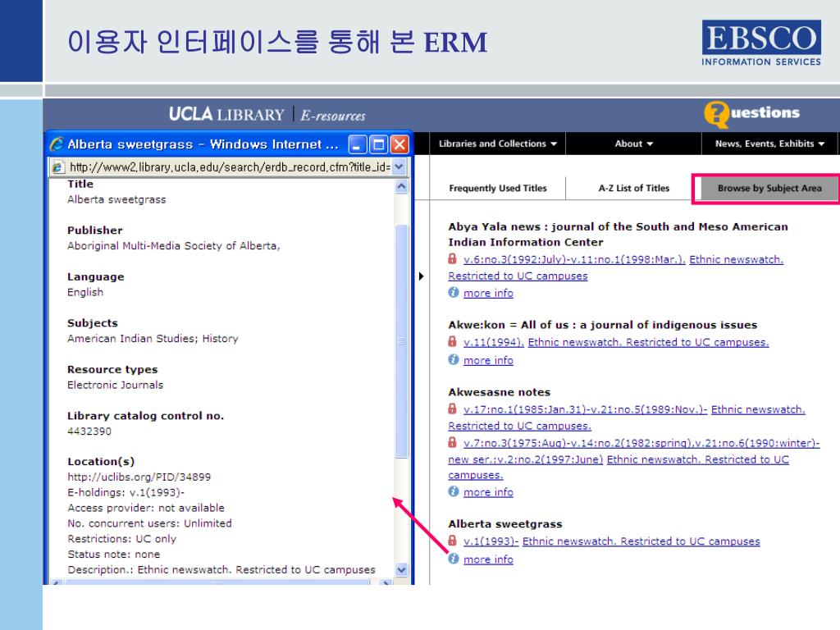Click the EBSCO Information Services logo
Image resolution: width=840 pixels, height=630 pixels.
761,43
